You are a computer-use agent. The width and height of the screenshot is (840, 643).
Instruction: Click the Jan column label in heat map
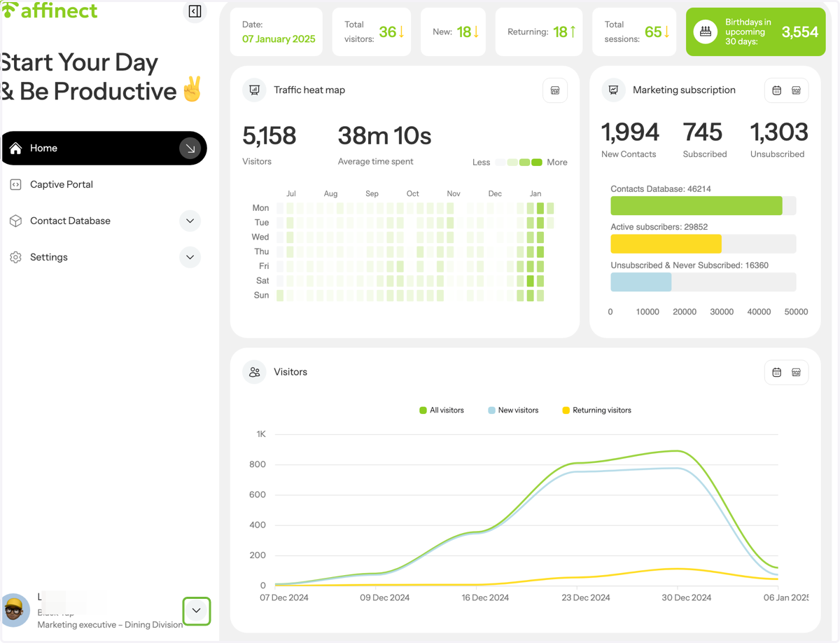(x=535, y=193)
